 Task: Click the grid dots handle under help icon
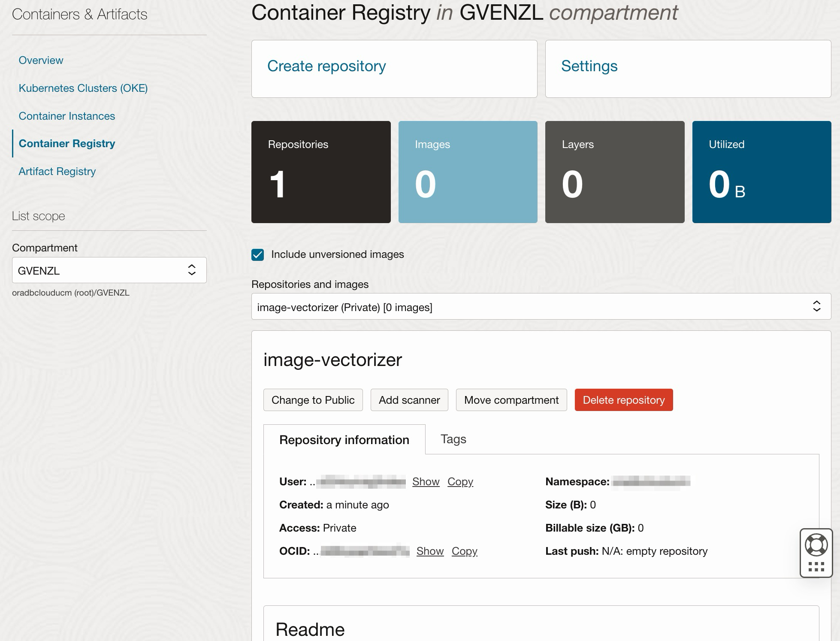coord(816,567)
